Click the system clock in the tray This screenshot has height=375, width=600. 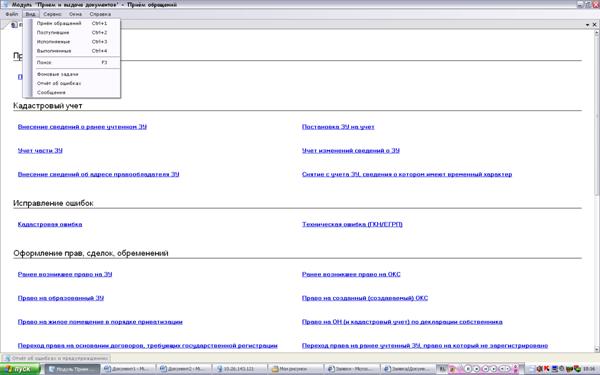pyautogui.click(x=589, y=369)
